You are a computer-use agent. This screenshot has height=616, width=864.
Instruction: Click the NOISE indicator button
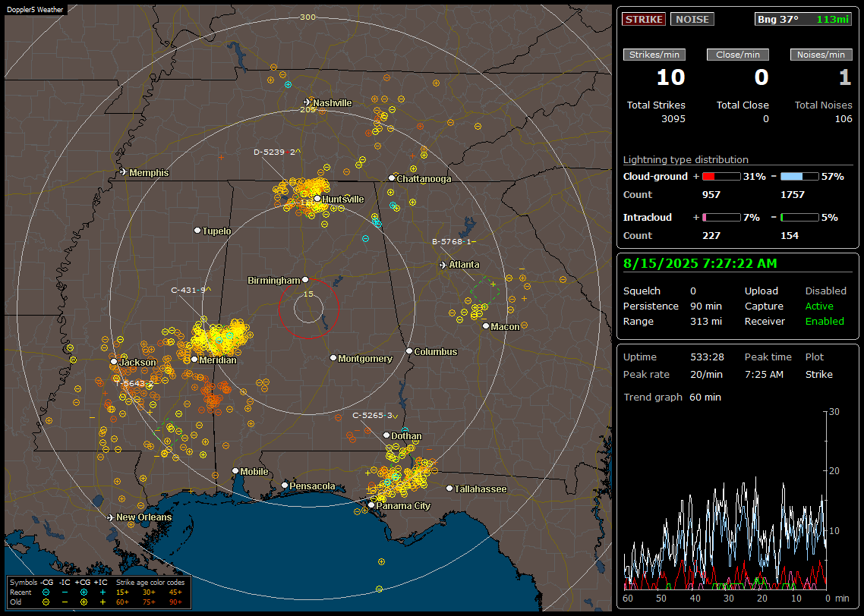pos(692,19)
